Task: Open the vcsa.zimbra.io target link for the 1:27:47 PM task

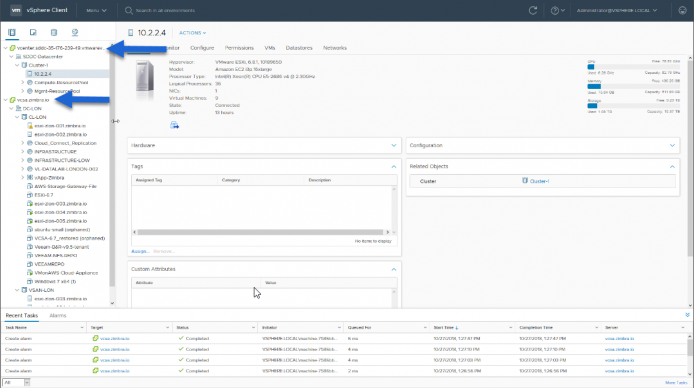Action: click(x=115, y=338)
